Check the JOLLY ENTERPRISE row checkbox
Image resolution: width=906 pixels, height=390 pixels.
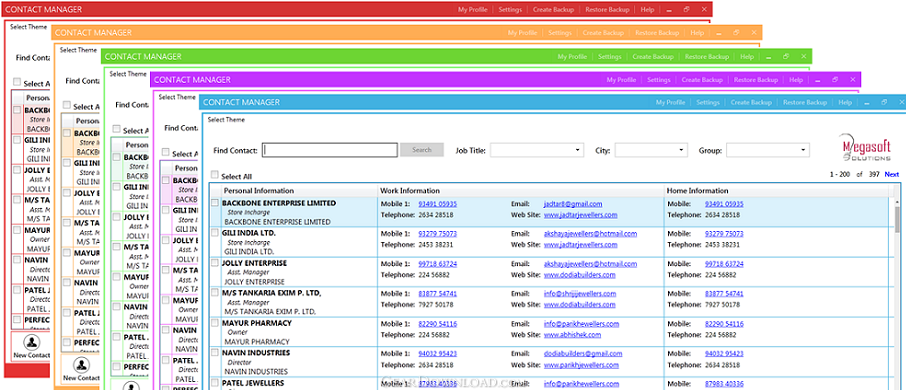(x=215, y=263)
